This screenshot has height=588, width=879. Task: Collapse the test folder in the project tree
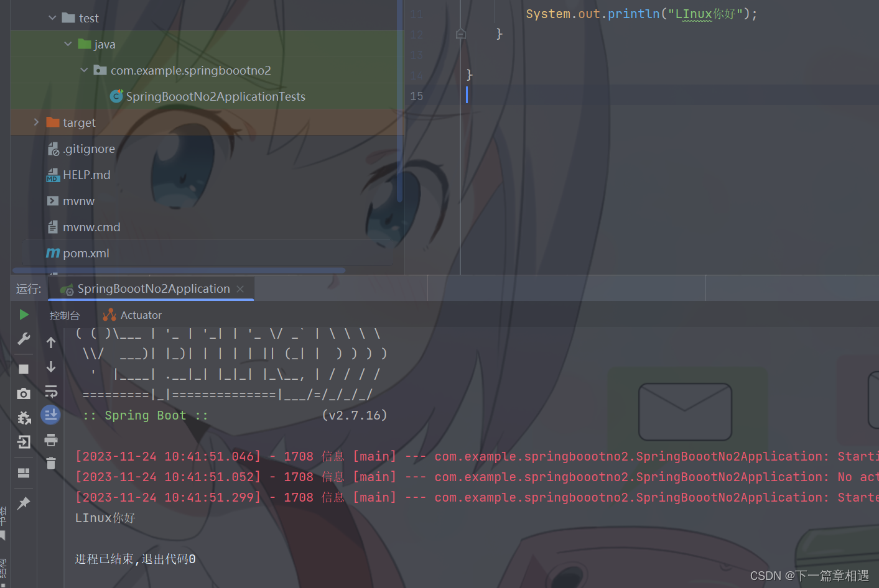point(52,17)
